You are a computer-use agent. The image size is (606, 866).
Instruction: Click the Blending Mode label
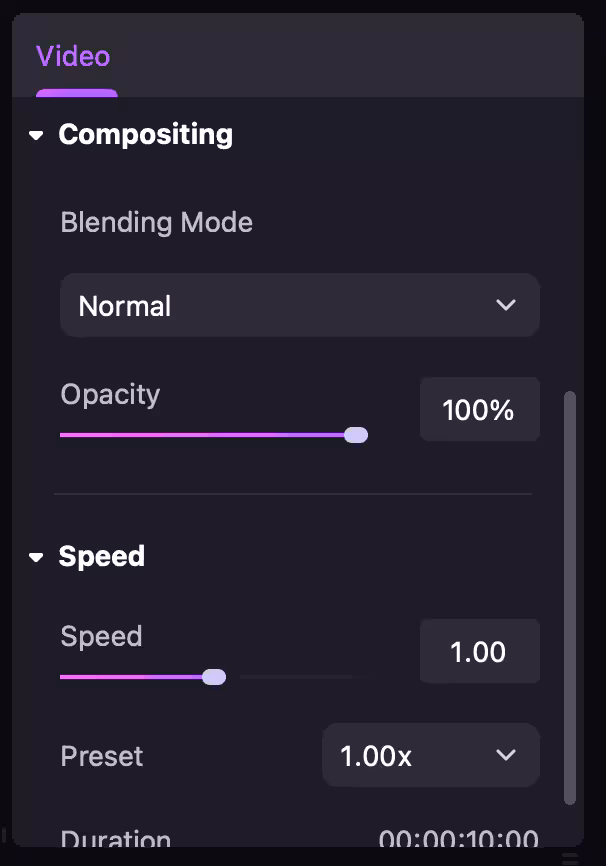157,222
